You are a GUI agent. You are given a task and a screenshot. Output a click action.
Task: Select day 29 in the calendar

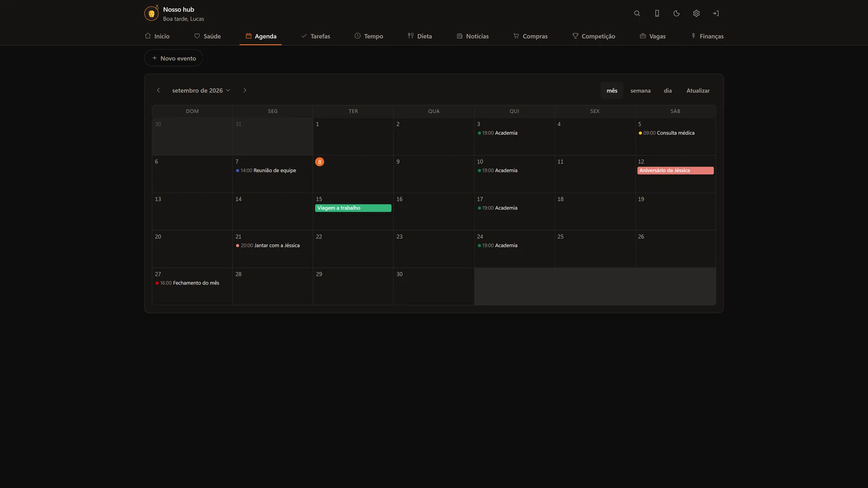[x=353, y=286]
